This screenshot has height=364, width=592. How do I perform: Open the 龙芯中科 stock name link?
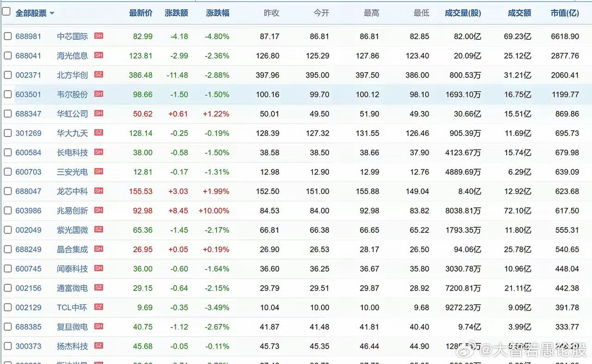pyautogui.click(x=72, y=192)
